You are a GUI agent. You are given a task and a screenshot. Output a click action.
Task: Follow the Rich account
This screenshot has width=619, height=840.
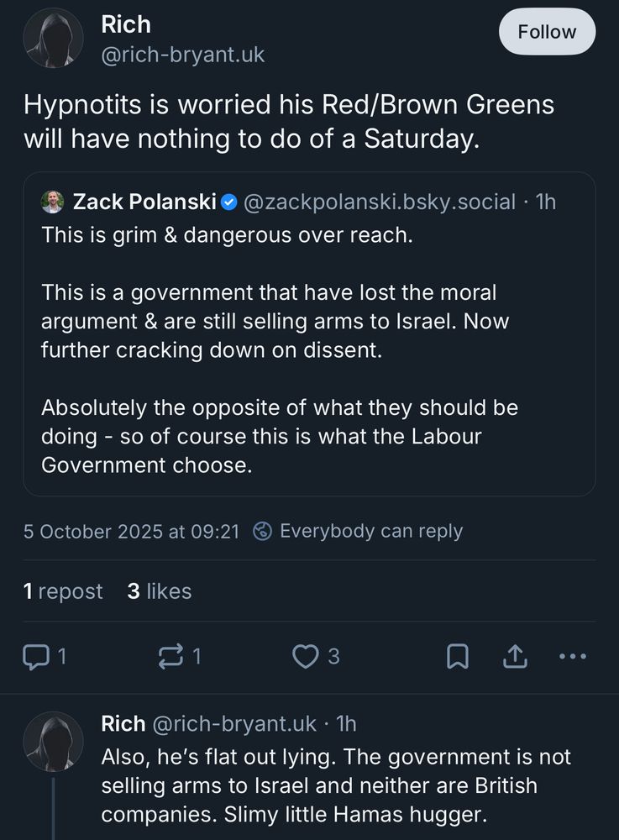(x=547, y=32)
